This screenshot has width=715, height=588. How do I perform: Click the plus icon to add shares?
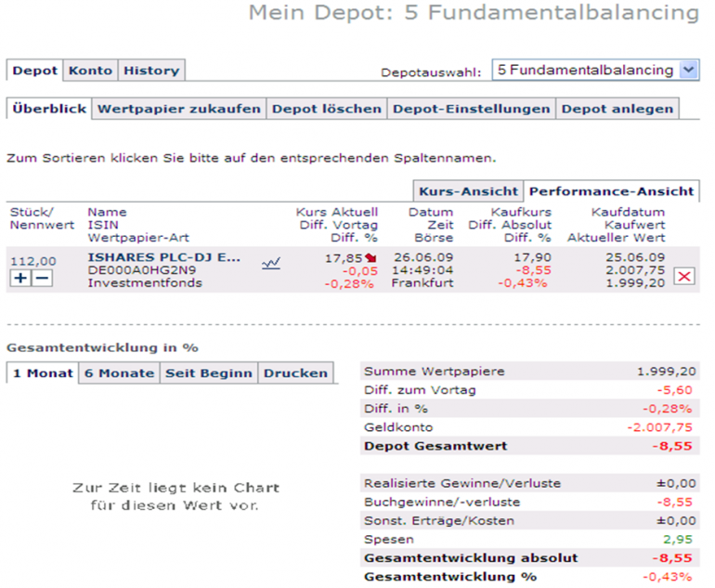20,278
